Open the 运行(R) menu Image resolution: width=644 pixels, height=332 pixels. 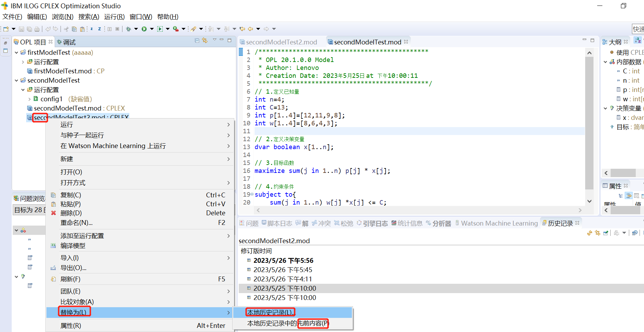(x=114, y=17)
